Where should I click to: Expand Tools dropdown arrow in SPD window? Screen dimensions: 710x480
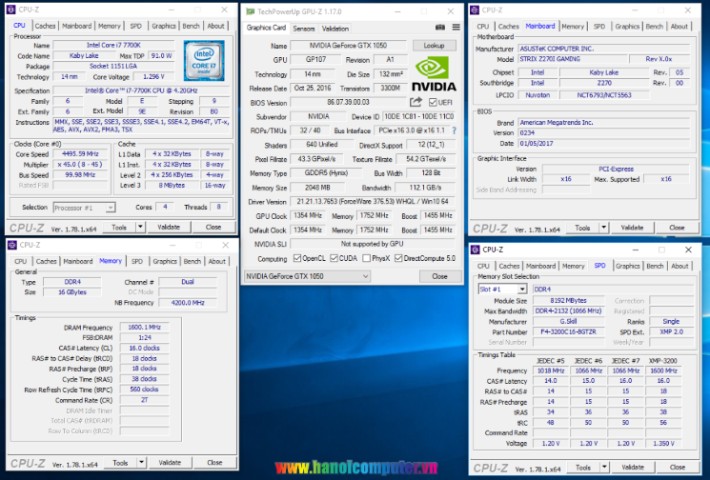point(604,467)
